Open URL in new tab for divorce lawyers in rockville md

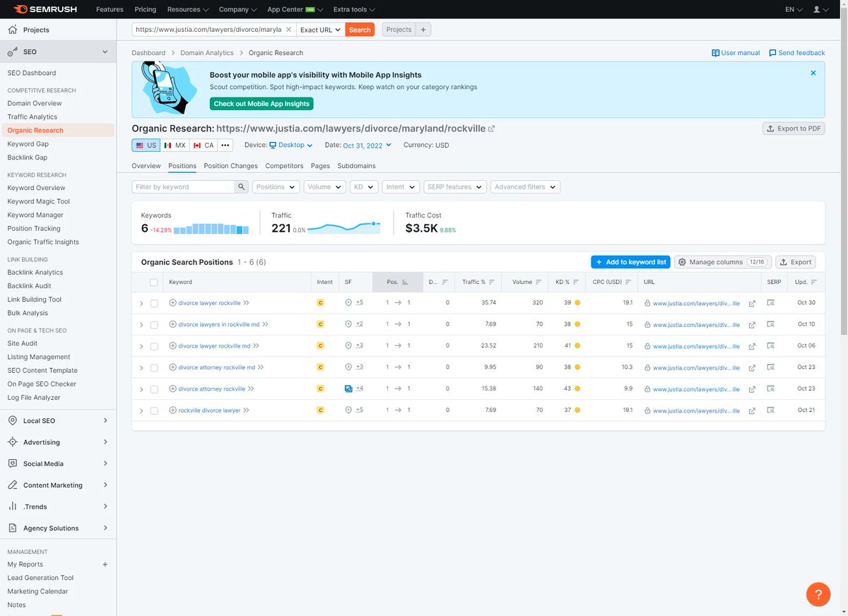coord(752,325)
